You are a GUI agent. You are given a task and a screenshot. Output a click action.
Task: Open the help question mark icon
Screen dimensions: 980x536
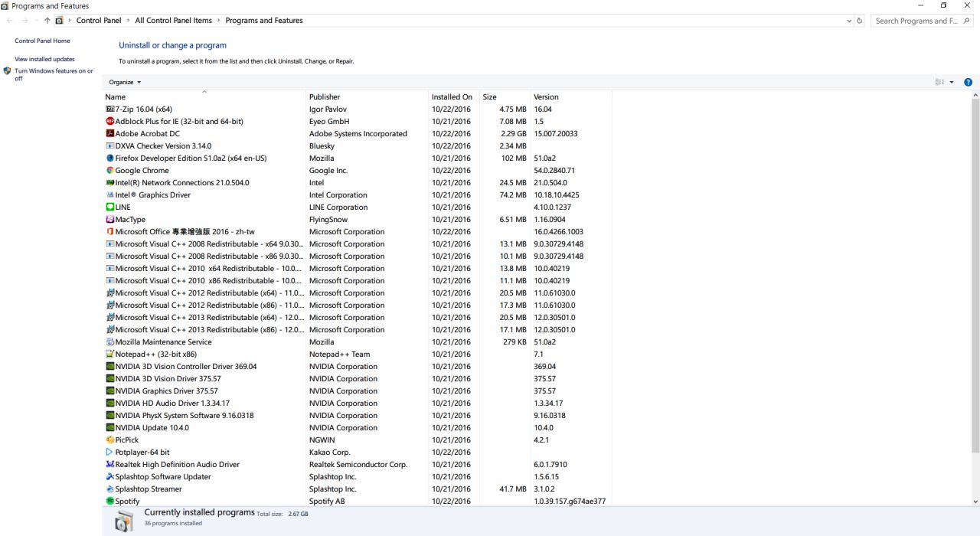click(x=969, y=82)
